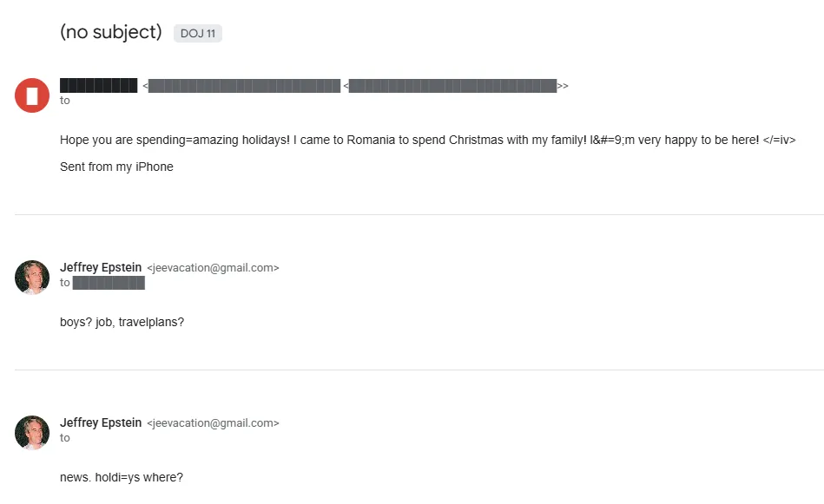Screen dimensions: 824x504
Task: Click the 'to' label before the redacted recipient
Action: (65, 283)
